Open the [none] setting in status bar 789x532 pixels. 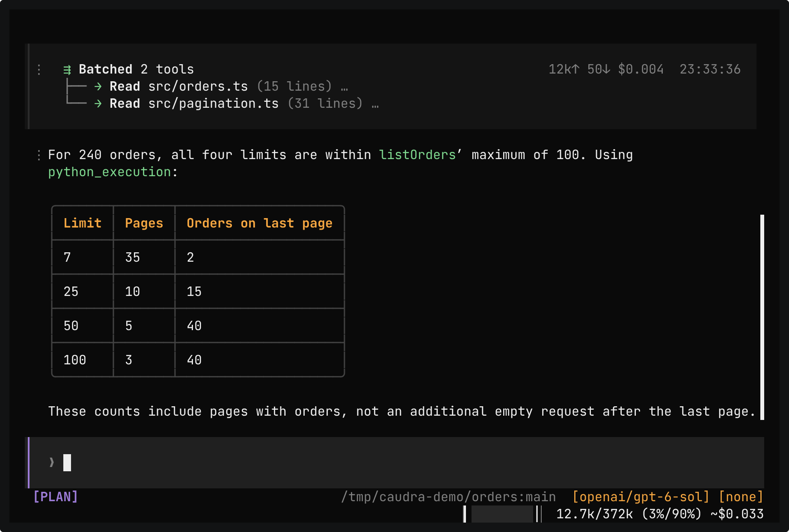(x=741, y=497)
